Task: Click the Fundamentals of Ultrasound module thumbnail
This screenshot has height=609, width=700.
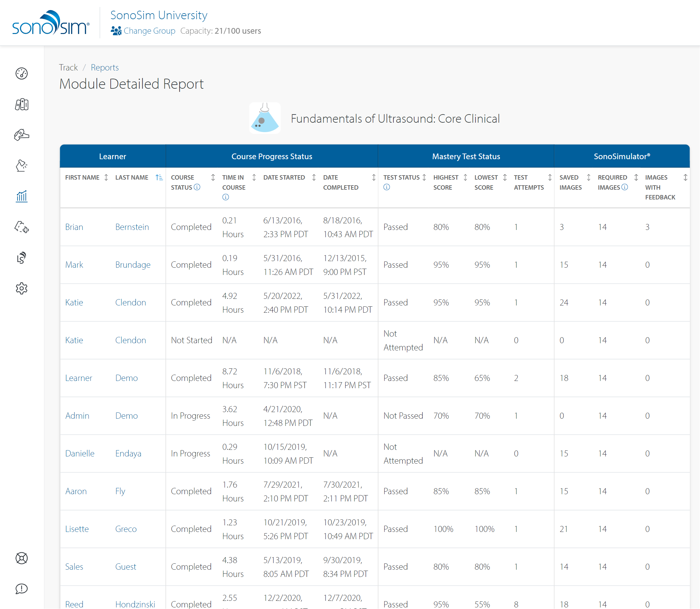Action: [264, 118]
